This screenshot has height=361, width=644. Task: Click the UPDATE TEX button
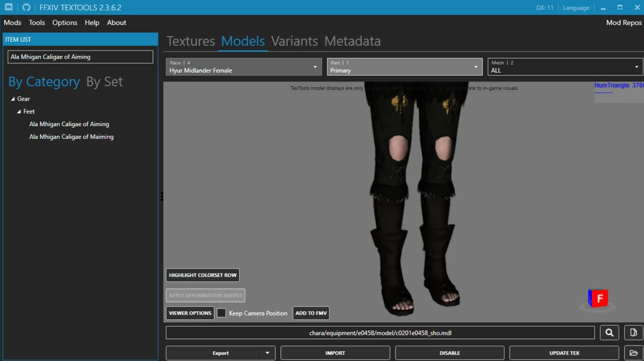pos(564,353)
